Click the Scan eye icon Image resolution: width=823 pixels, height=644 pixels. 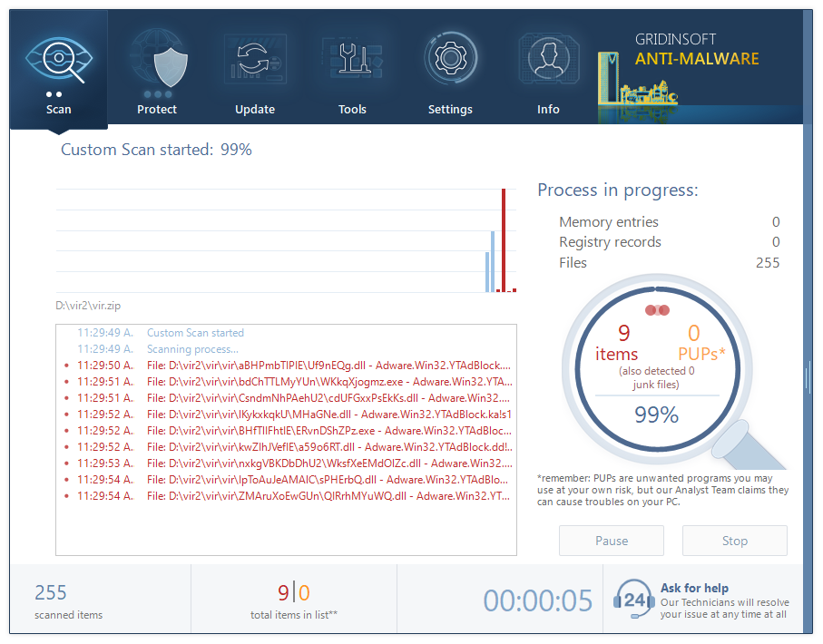click(59, 60)
